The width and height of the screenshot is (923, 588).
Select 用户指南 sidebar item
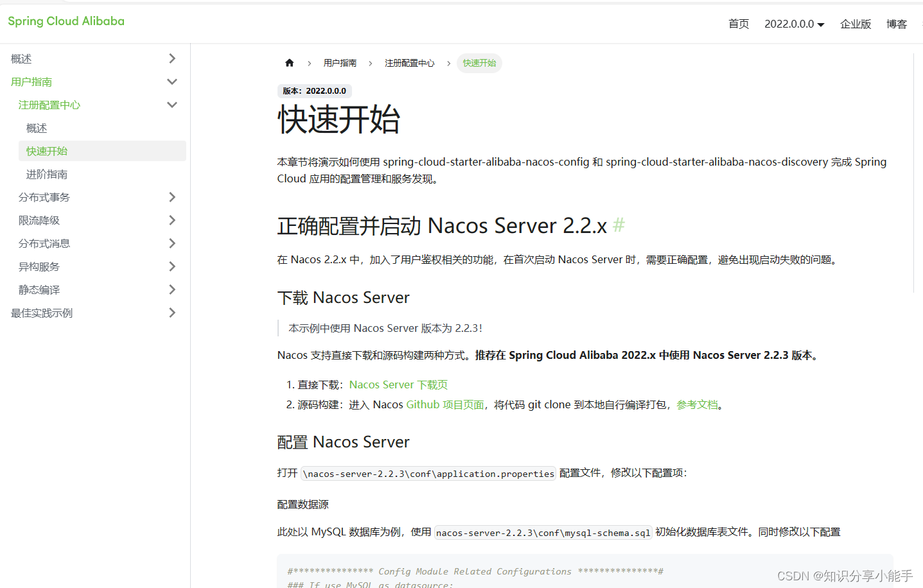[31, 82]
